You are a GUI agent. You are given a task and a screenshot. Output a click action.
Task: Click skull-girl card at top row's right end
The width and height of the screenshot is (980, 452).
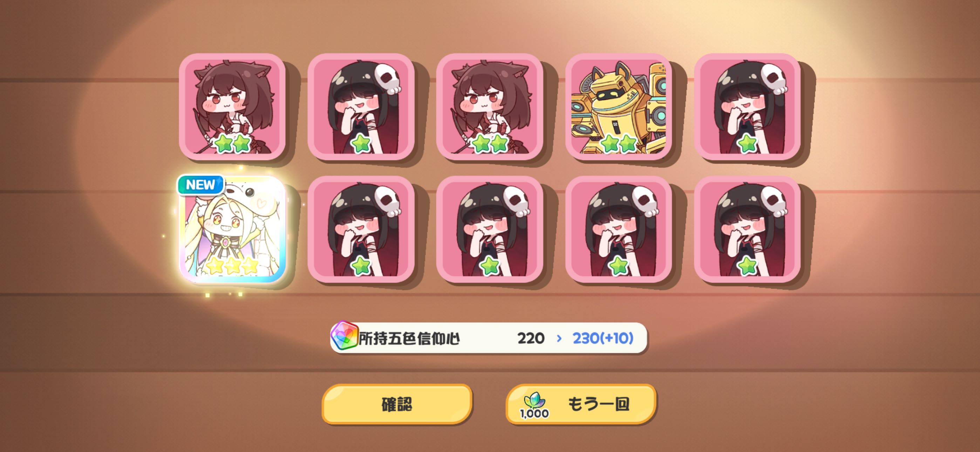[748, 107]
